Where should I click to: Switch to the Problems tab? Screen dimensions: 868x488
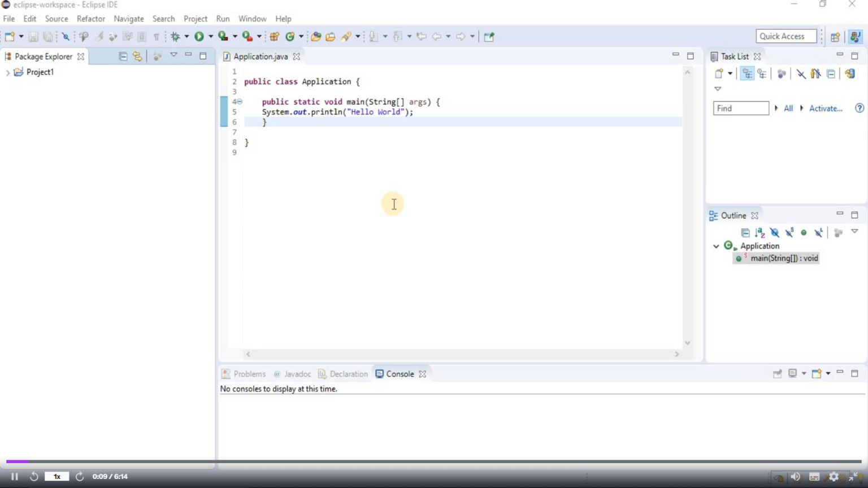(244, 374)
